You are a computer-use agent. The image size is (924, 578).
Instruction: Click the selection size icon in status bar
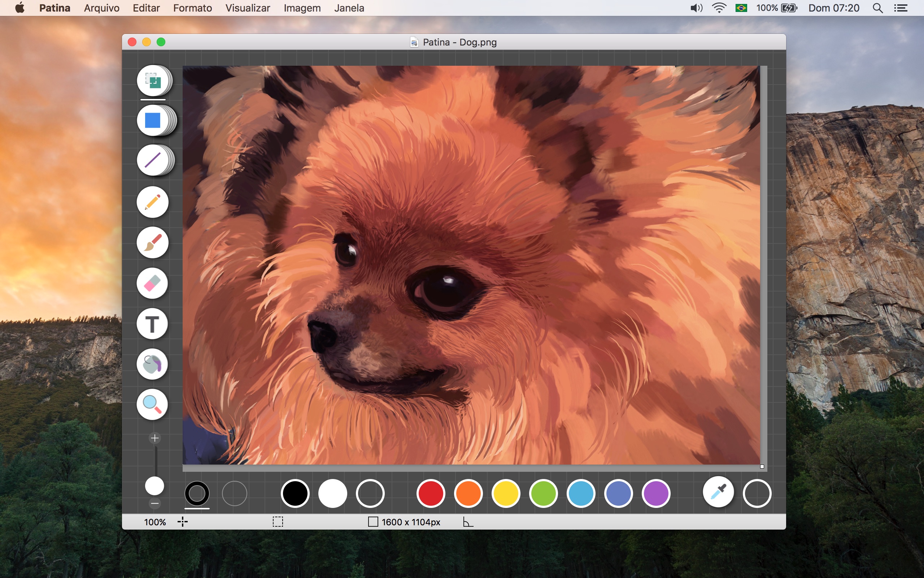278,522
